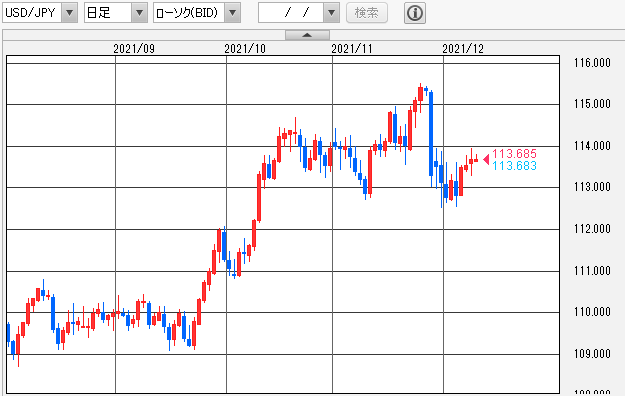
Task: Click the date input field
Action: click(291, 13)
